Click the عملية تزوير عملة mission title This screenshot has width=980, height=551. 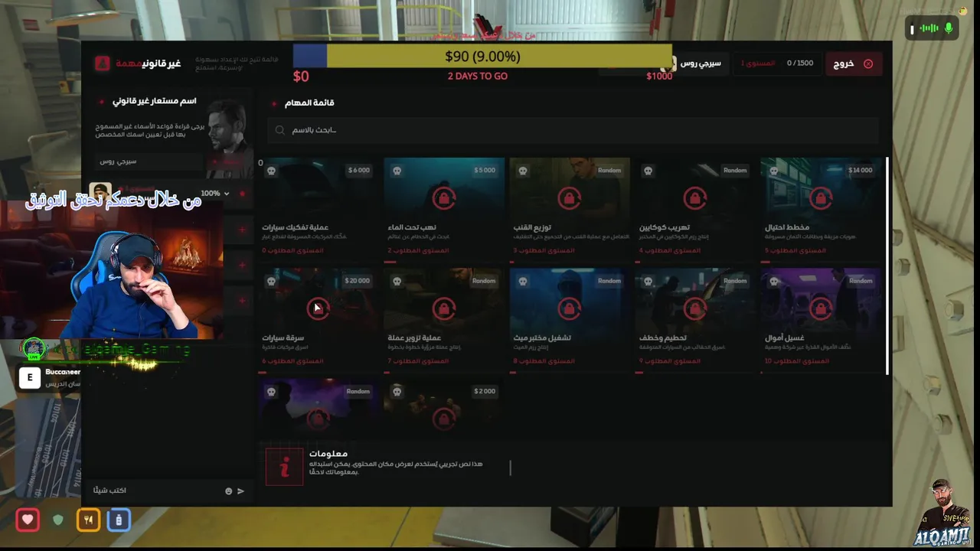click(414, 337)
